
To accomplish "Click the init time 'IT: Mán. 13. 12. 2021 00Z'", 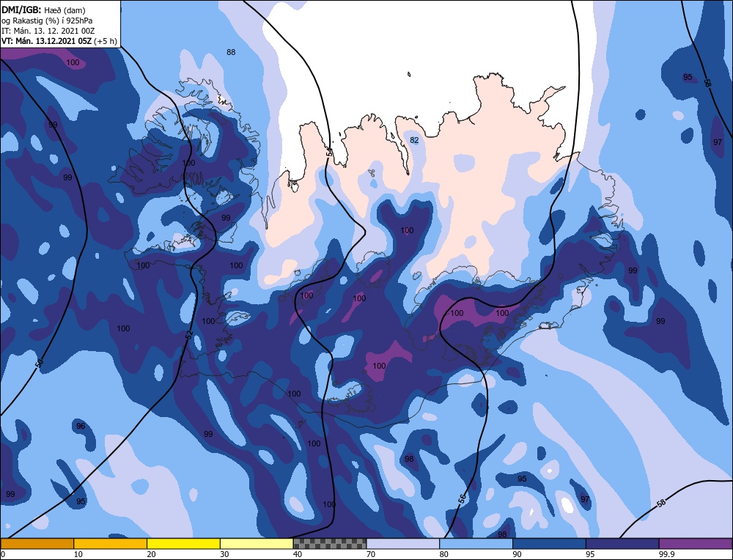I will pos(48,31).
